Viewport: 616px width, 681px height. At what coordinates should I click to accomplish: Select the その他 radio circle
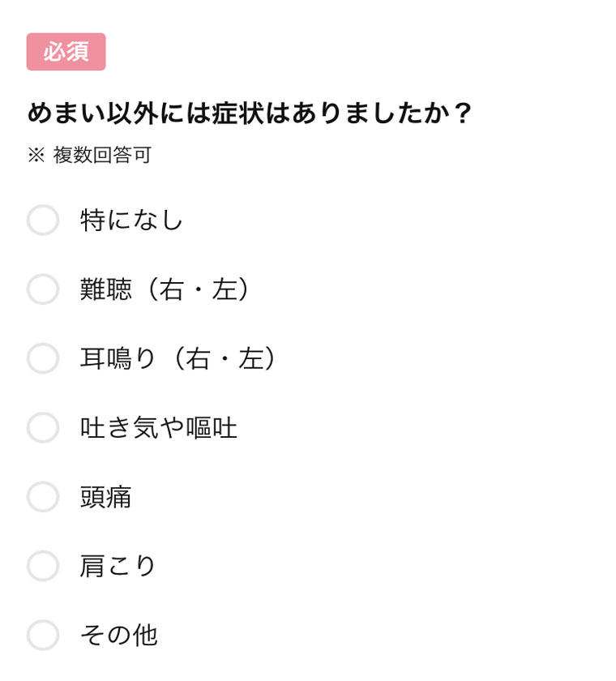(42, 635)
